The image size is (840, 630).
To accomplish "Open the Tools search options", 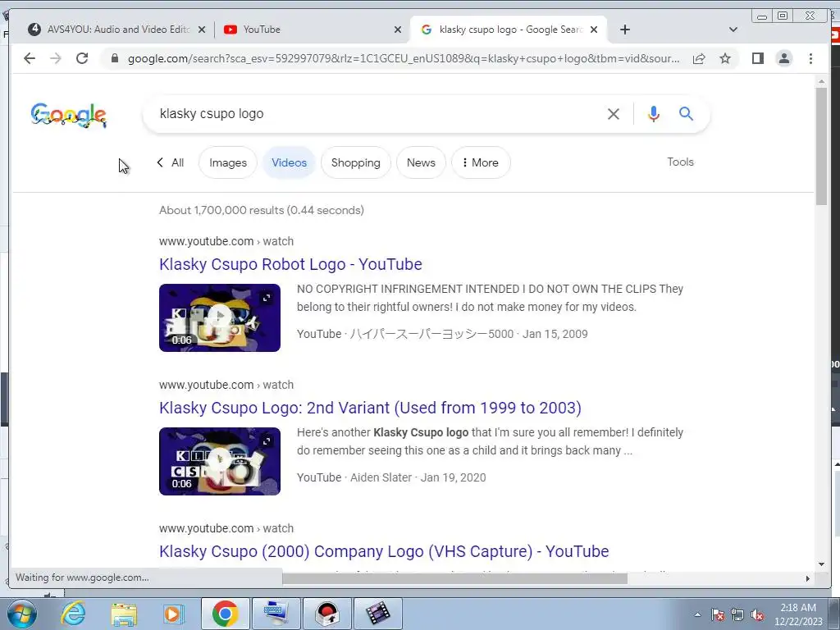I will coord(680,162).
